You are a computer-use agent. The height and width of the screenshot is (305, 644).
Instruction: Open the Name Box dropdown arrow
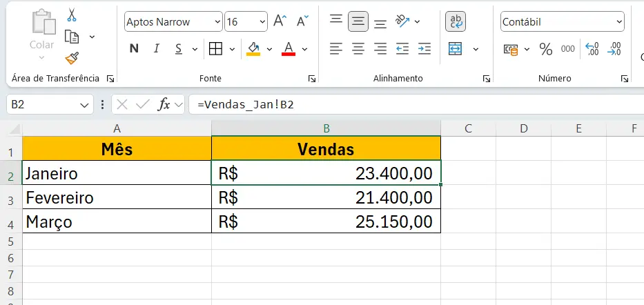pos(85,106)
